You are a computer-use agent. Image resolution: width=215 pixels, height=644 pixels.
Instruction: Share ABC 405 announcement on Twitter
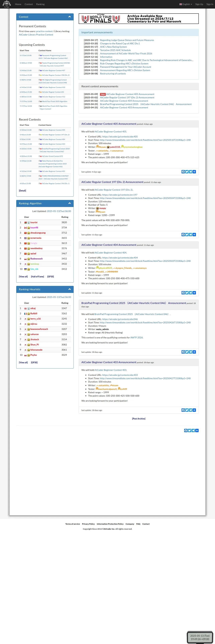(187, 172)
